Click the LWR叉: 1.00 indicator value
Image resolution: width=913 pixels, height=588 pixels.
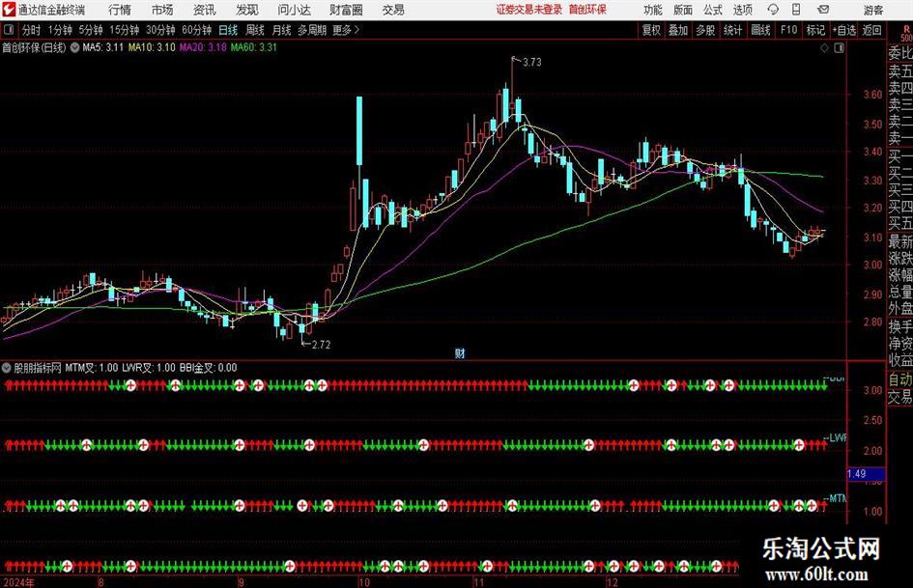149,368
